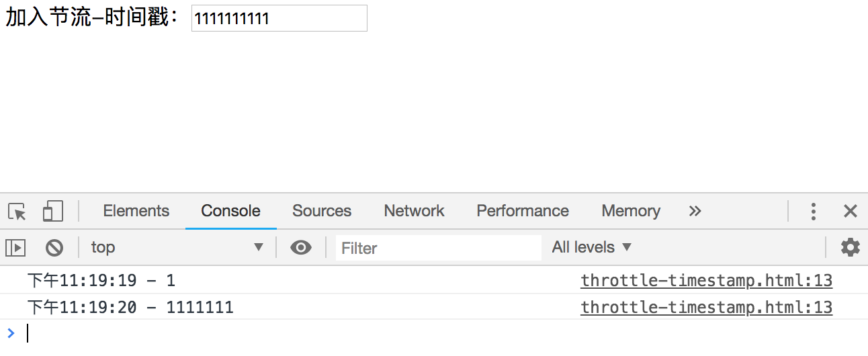Switch to the Elements tab
The width and height of the screenshot is (868, 356).
point(136,211)
